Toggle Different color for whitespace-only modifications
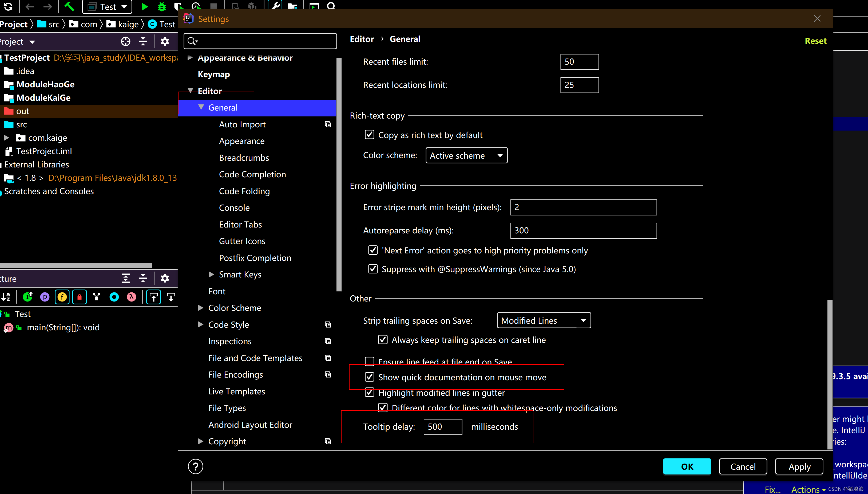This screenshot has width=868, height=494. click(x=383, y=407)
